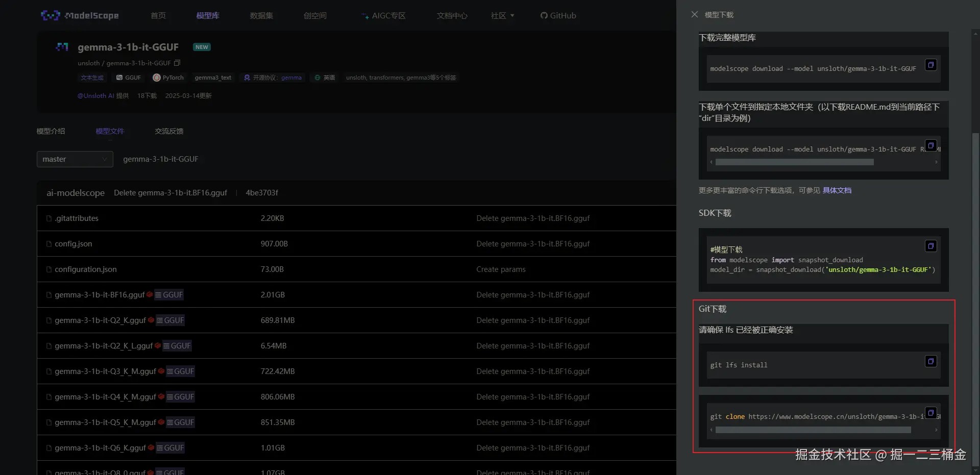Click the 'Create params' commit message

[501, 269]
